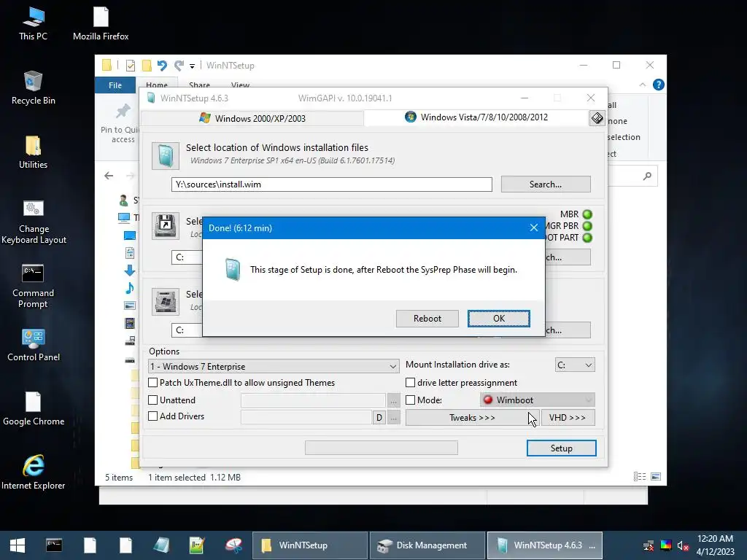Screen dimensions: 747x560
Task: Click the installation files source icon
Action: 166,156
